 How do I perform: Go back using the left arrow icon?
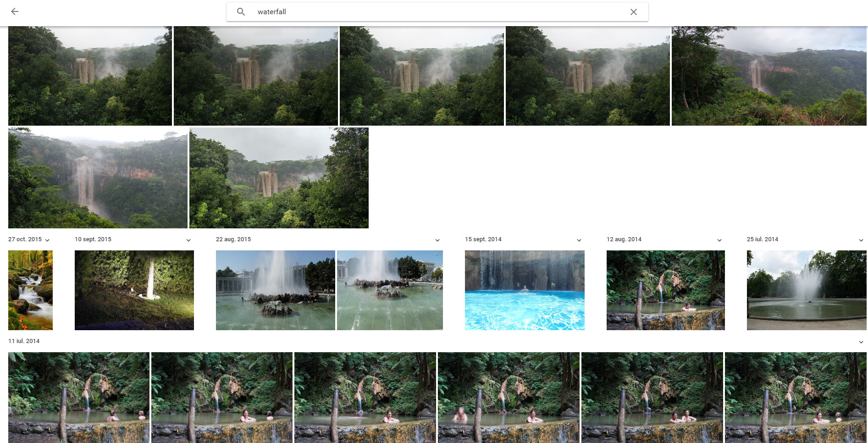coord(15,11)
